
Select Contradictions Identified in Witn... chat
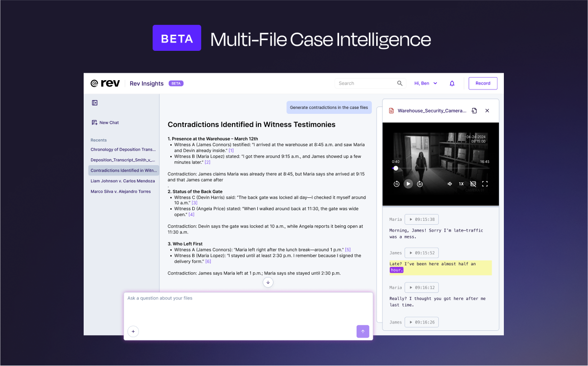click(x=124, y=171)
